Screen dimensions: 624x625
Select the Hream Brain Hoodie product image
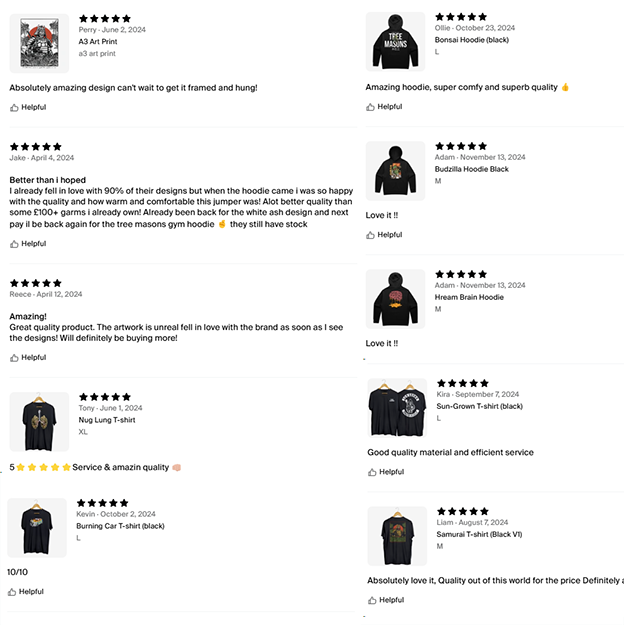point(396,299)
